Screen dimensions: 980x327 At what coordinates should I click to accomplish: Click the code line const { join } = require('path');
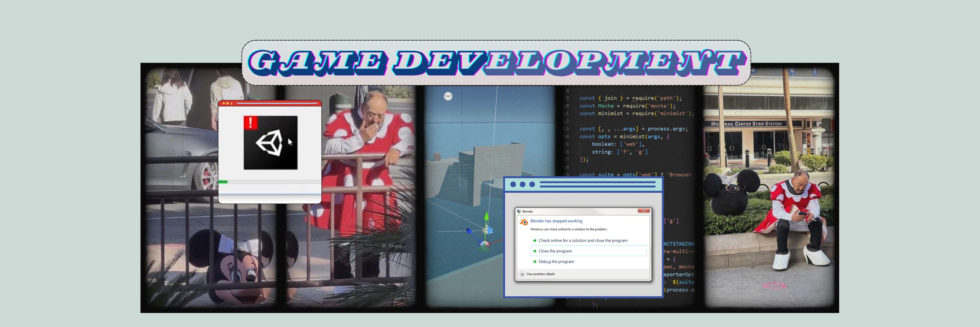point(630,98)
